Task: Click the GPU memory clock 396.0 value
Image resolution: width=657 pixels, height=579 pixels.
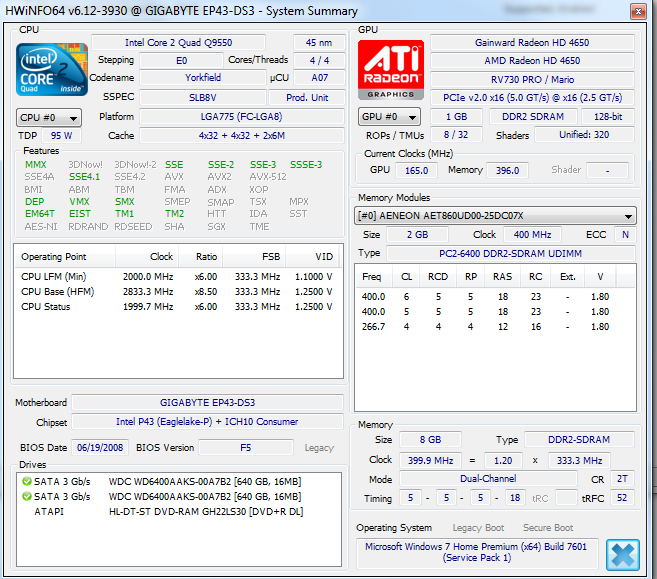Action: (507, 171)
